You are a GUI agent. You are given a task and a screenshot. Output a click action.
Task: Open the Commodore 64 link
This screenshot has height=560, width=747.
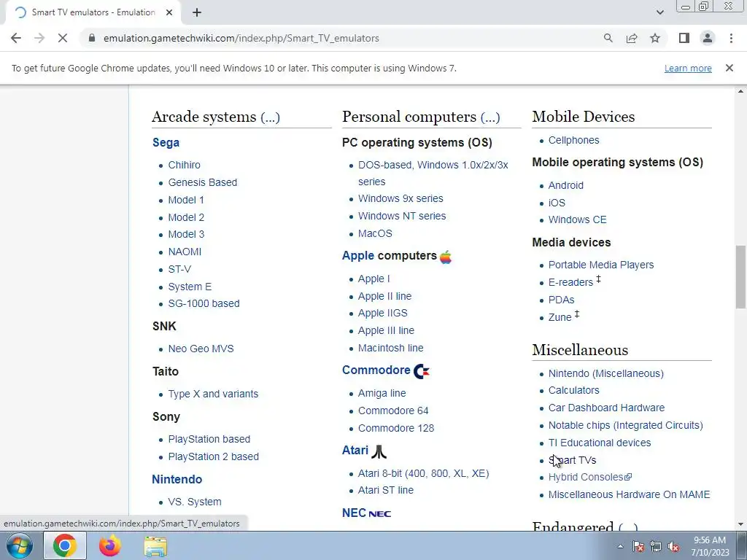(393, 411)
